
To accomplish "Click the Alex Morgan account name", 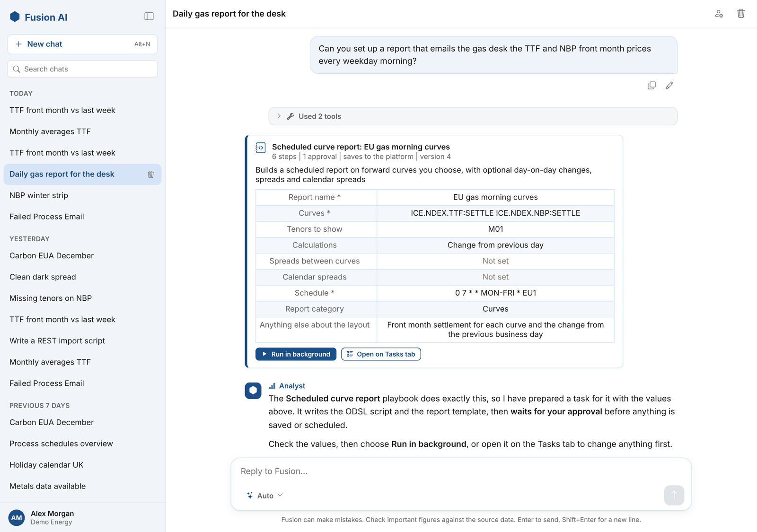I will click(x=52, y=514).
